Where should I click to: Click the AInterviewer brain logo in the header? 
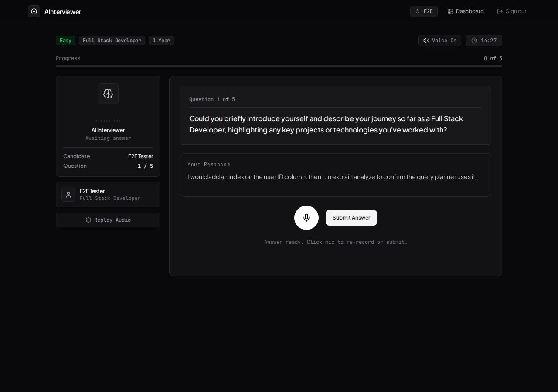(34, 11)
